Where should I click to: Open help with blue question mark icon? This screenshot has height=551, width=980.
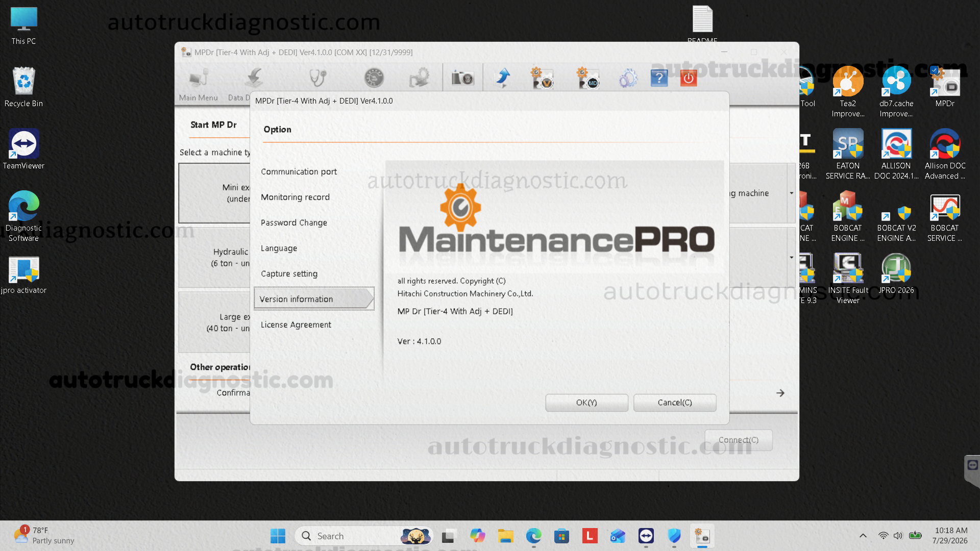click(659, 78)
